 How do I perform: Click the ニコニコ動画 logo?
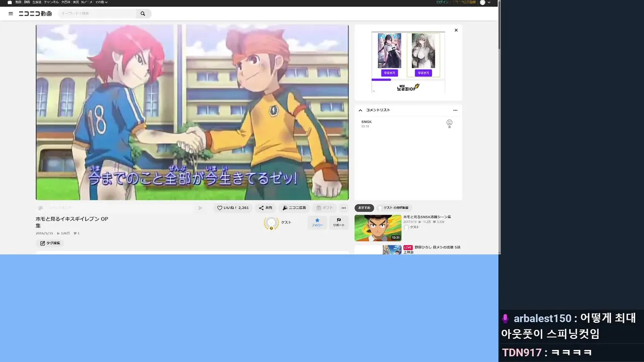pos(35,14)
